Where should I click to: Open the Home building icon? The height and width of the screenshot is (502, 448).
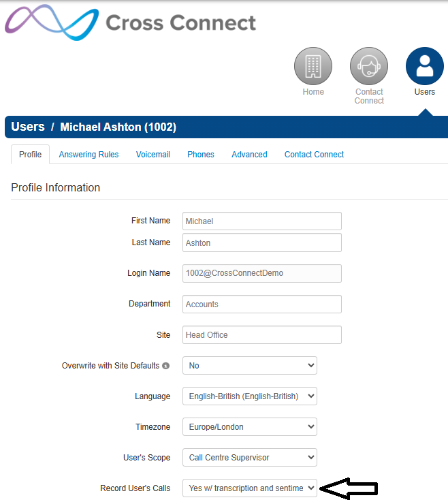click(313, 66)
